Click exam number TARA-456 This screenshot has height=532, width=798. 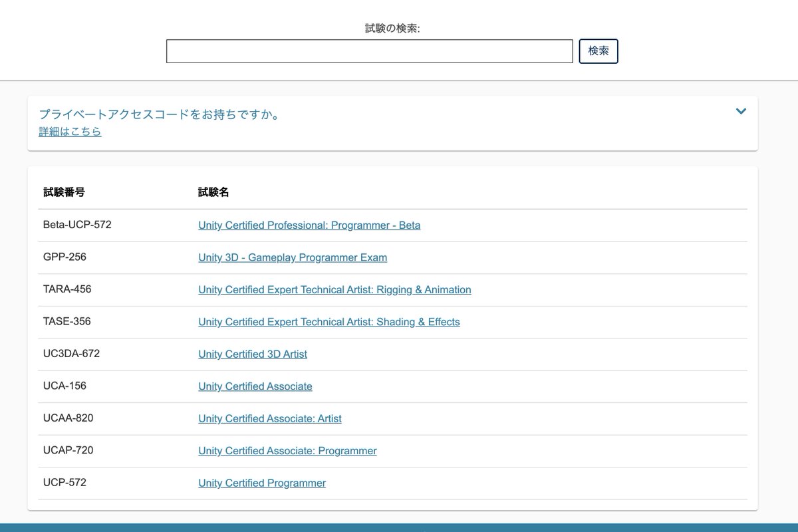tap(67, 289)
